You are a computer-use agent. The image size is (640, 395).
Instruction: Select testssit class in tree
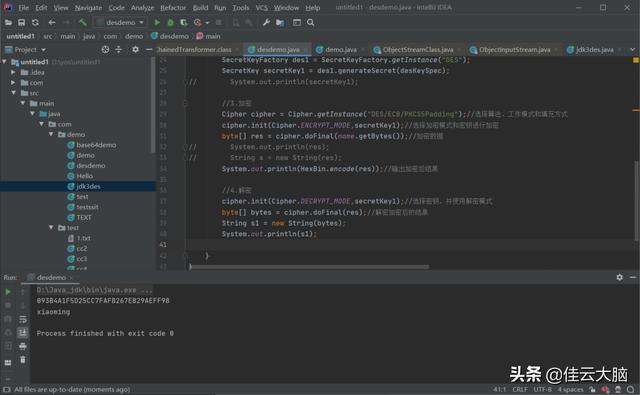82,207
